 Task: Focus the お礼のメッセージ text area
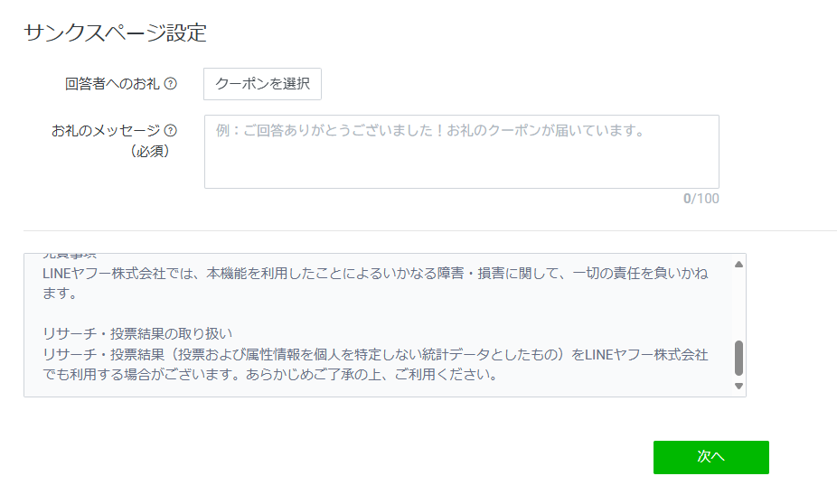coord(461,152)
